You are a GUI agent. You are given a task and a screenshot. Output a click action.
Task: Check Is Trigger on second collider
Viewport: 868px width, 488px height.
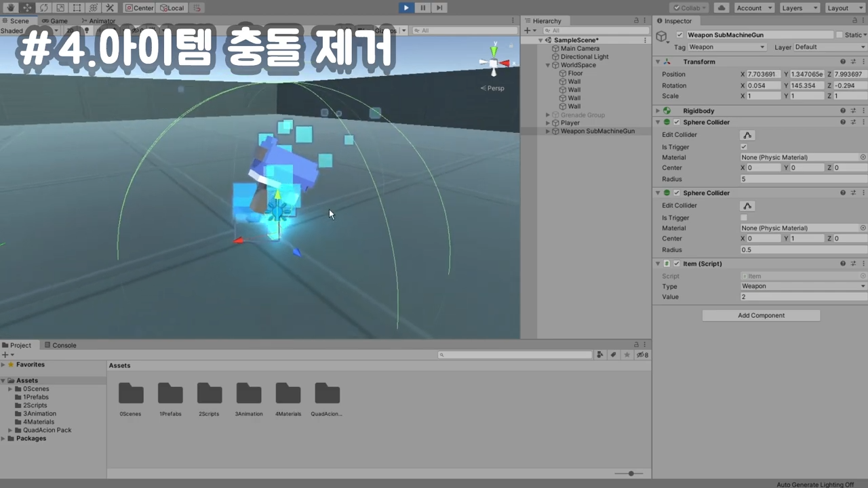[x=744, y=218]
